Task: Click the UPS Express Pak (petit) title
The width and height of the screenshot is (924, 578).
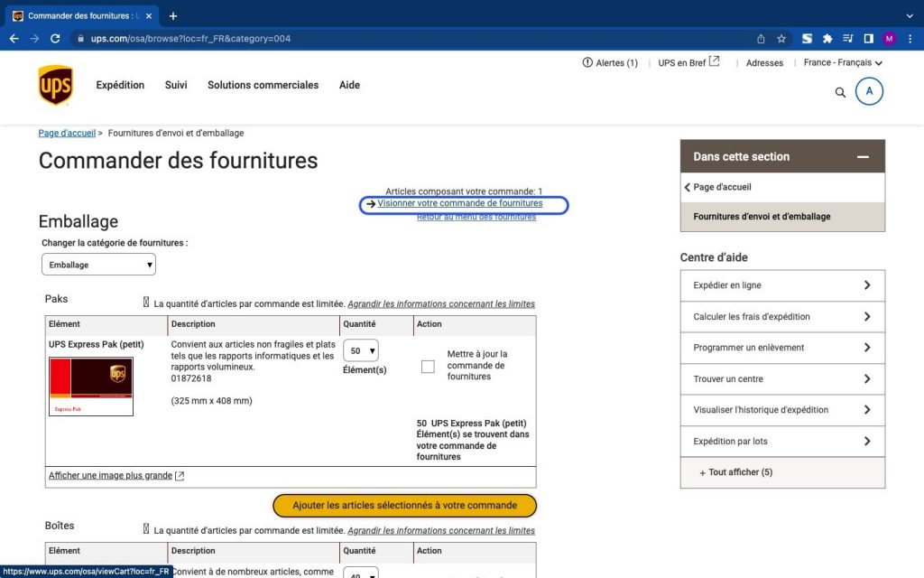Action: tap(96, 344)
